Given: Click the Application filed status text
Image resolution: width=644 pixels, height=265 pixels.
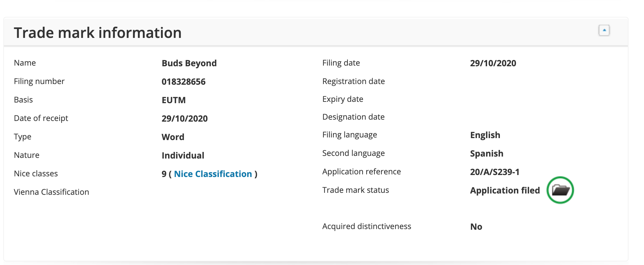Looking at the screenshot, I should point(504,190).
